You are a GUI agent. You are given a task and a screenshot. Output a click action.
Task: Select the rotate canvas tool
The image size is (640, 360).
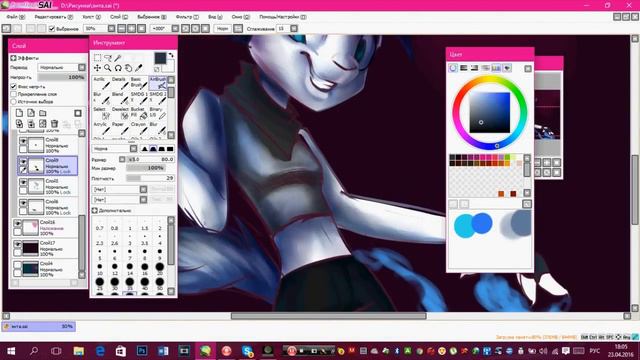pos(118,68)
